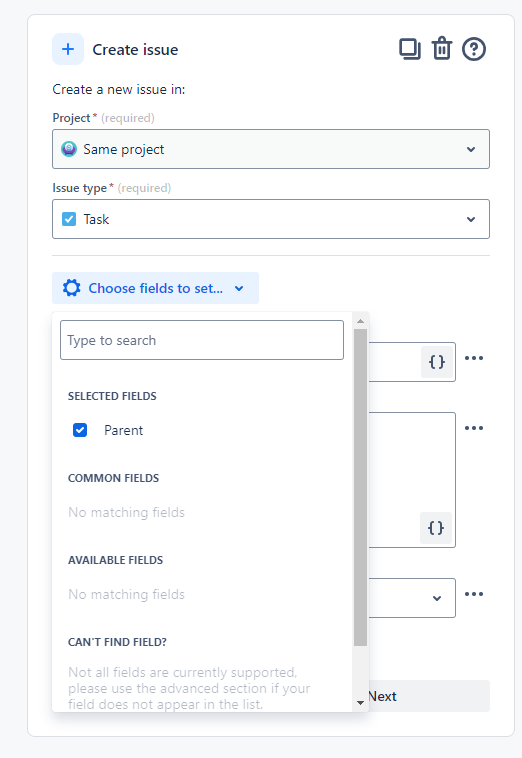
Task: Open the Issue type Task dropdown
Action: 271,219
